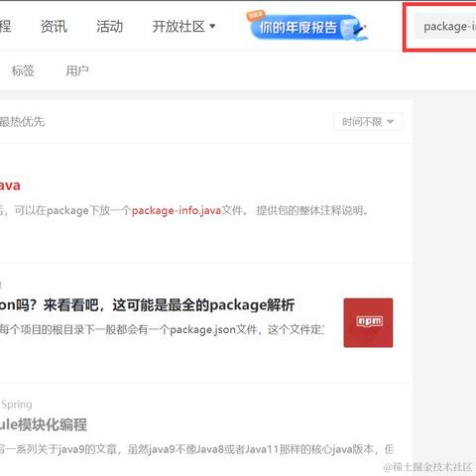Select 最热优先 sort option
The height and width of the screenshot is (476, 476).
tap(22, 122)
